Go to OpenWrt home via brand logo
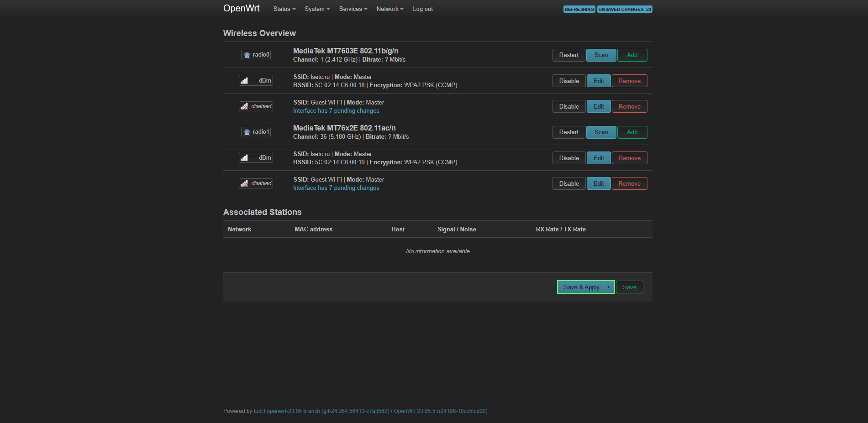Image resolution: width=868 pixels, height=423 pixels. (x=242, y=8)
